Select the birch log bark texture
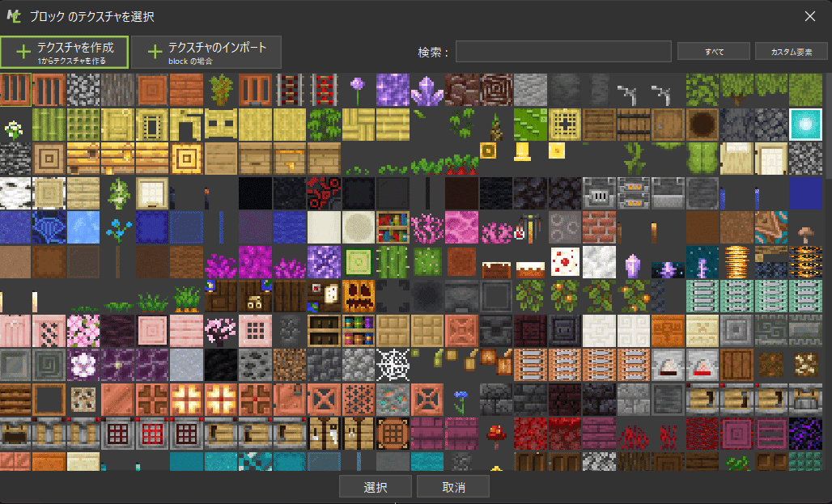The width and height of the screenshot is (832, 504). (15, 193)
